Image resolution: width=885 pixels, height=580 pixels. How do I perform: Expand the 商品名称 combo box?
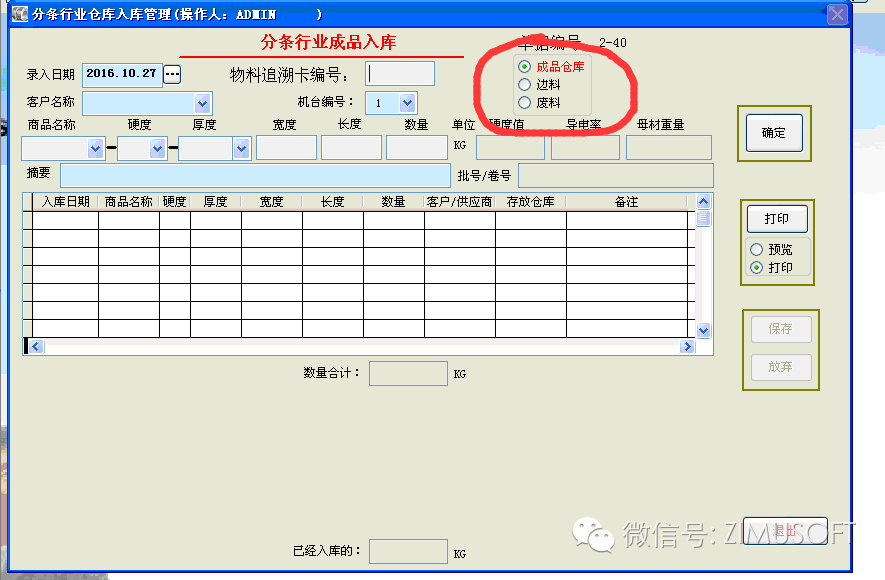tap(95, 148)
